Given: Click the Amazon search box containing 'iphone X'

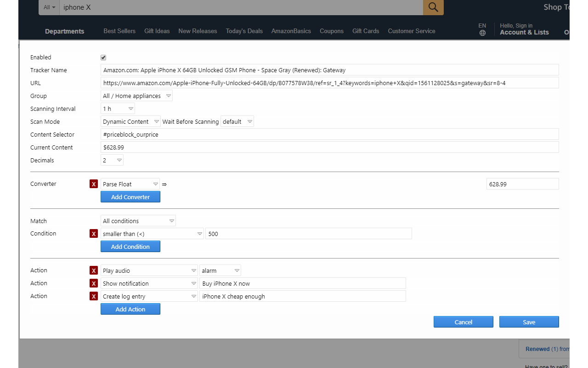Looking at the screenshot, I should (241, 7).
